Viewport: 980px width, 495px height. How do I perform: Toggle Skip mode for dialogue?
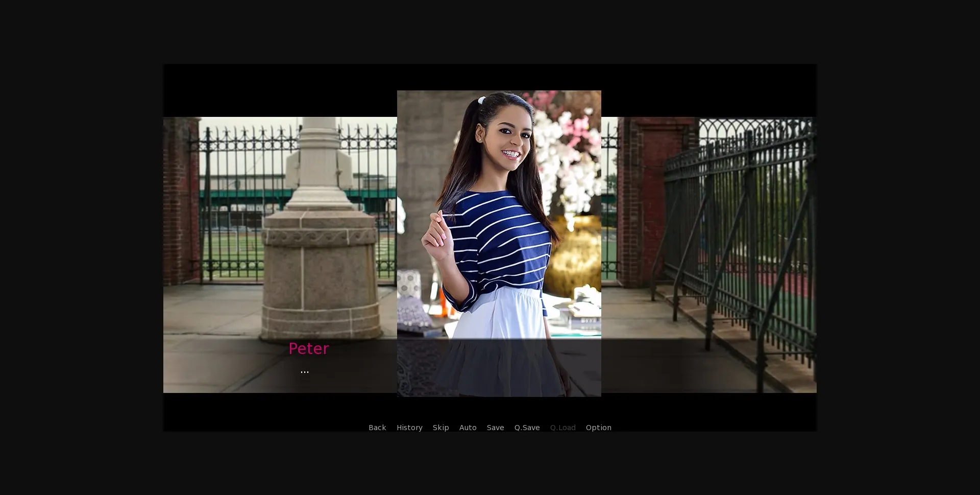440,428
